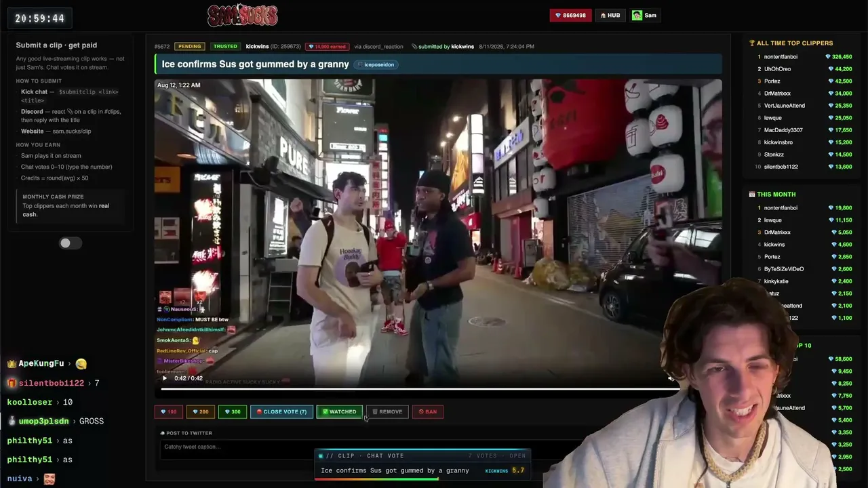Image resolution: width=868 pixels, height=488 pixels.
Task: Click chat user umop3plsdn
Action: 43,421
